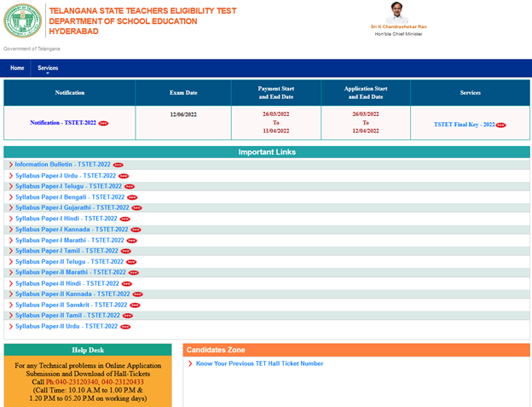Screen dimensions: 532x407
Task: Open Syllabus Paper-II Urdu link
Action: 66,326
